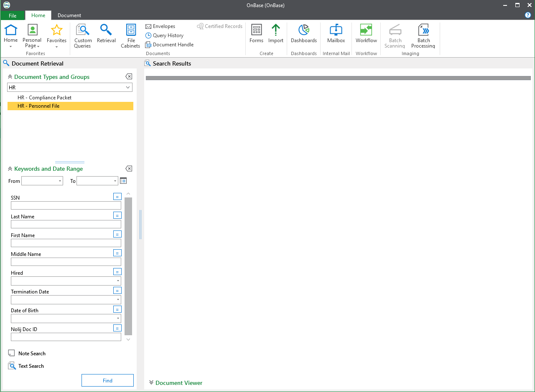Open the From date dropdown

tap(60, 181)
